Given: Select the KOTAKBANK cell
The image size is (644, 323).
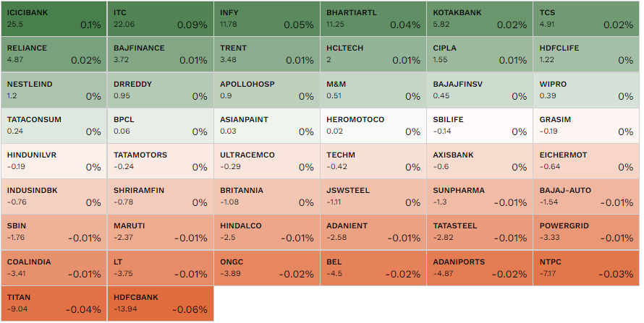Looking at the screenshot, I should click(x=480, y=19).
